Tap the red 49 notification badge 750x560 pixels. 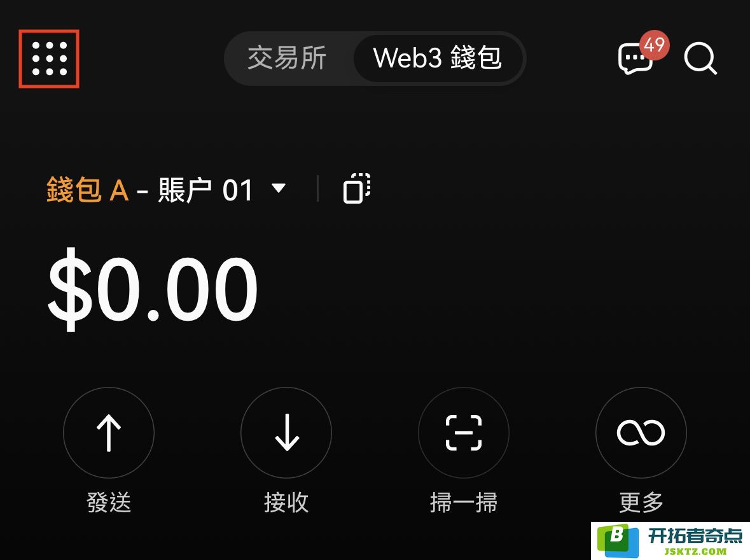click(x=655, y=45)
